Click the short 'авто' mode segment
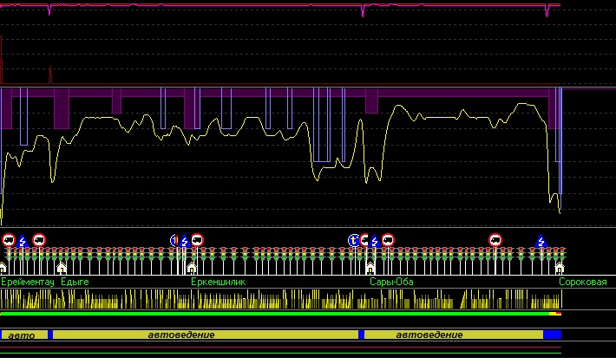Screen dimensions: 616x364 pos(23,335)
